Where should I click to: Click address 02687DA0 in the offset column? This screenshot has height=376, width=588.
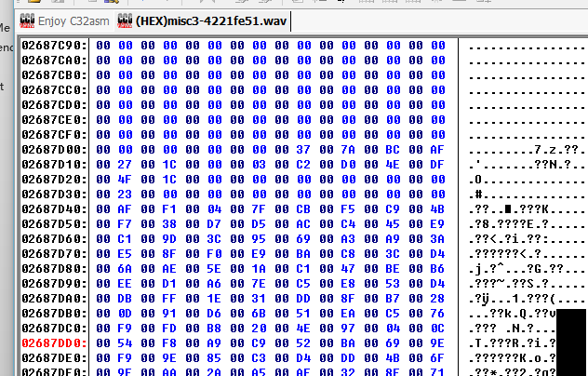point(53,299)
